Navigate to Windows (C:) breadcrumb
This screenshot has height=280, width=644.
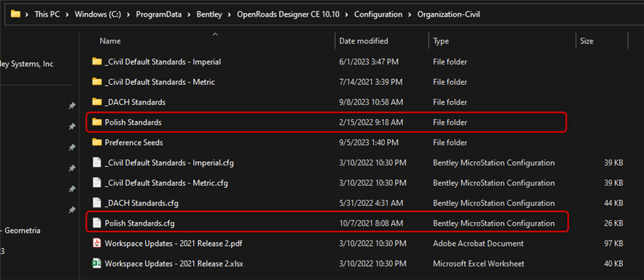(x=96, y=15)
